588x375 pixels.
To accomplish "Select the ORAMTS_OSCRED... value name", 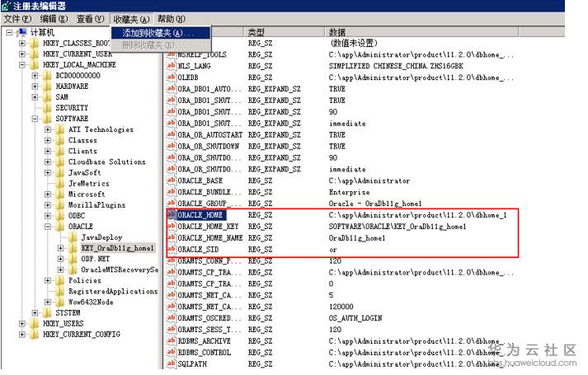I will pos(209,318).
